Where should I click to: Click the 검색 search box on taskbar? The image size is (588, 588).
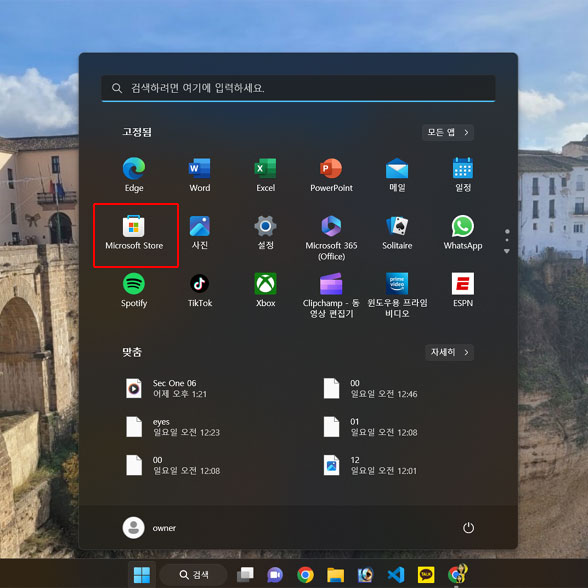point(194,574)
